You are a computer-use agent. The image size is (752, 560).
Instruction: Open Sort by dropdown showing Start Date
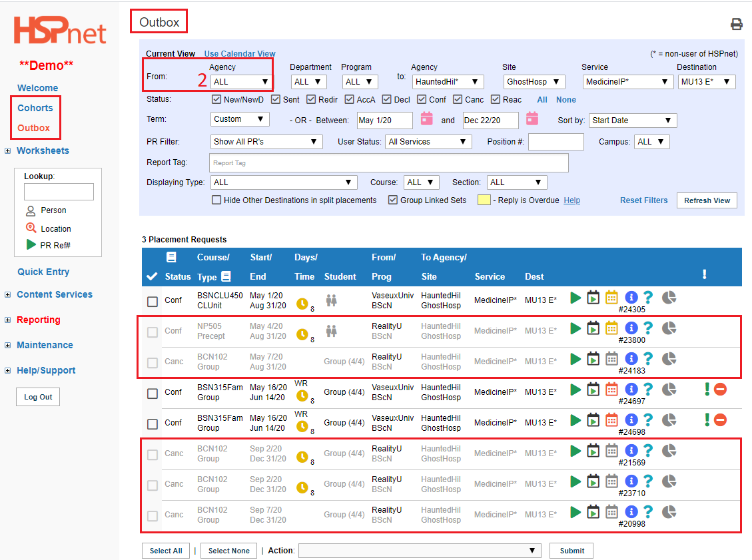click(633, 121)
